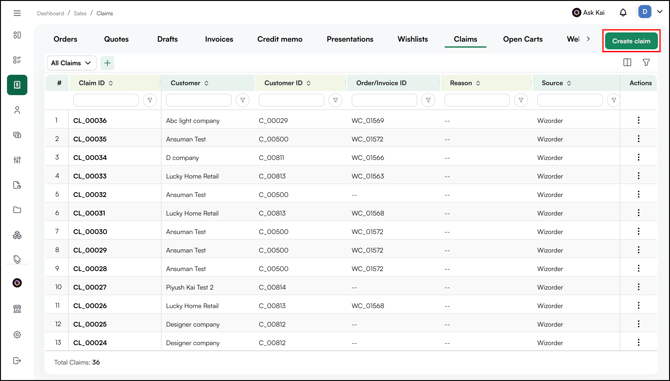Click the logout icon in the sidebar
The width and height of the screenshot is (670, 381).
tap(17, 361)
